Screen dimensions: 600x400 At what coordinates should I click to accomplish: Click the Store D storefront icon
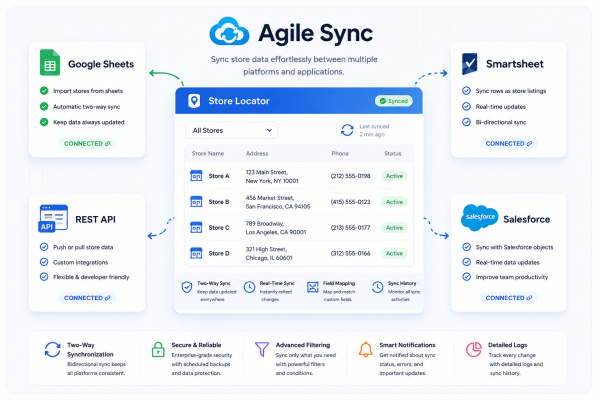[196, 253]
